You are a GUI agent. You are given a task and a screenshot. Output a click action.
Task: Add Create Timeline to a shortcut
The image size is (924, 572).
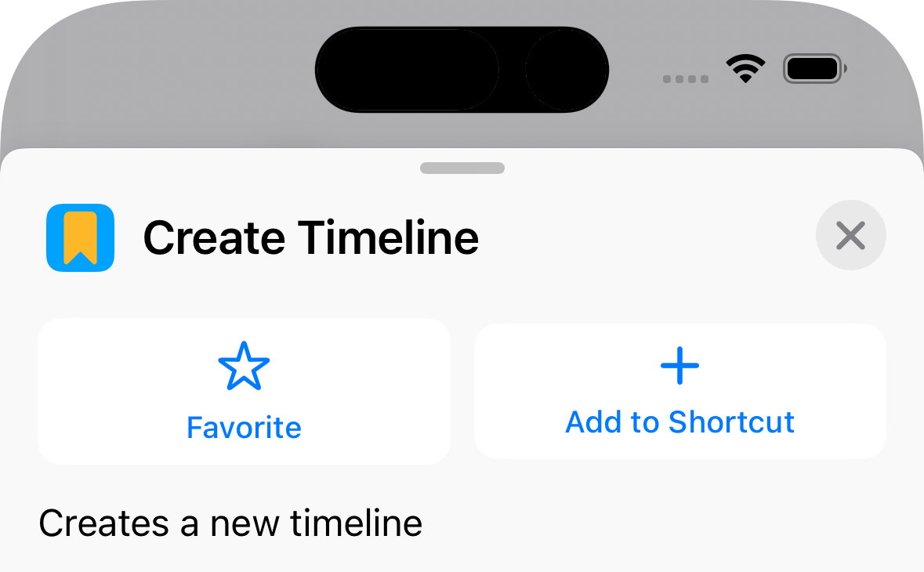point(679,391)
